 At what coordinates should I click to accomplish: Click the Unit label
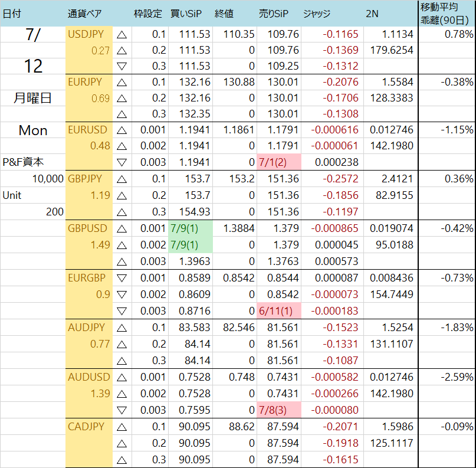point(12,195)
